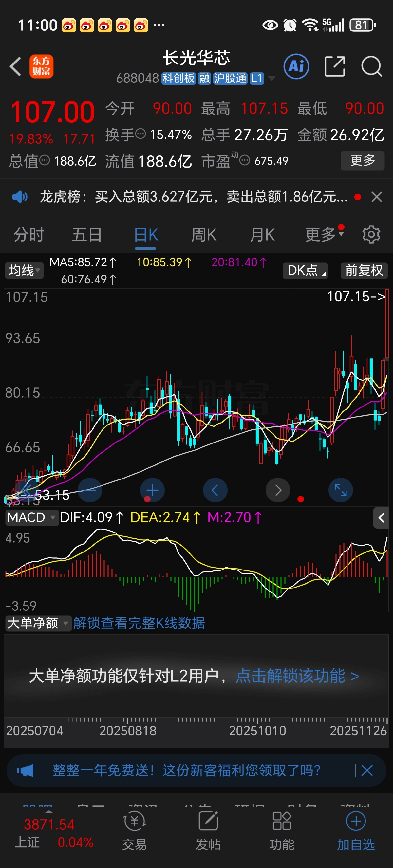Open 均线 indicator dropdown
This screenshot has height=868, width=393.
click(x=24, y=270)
